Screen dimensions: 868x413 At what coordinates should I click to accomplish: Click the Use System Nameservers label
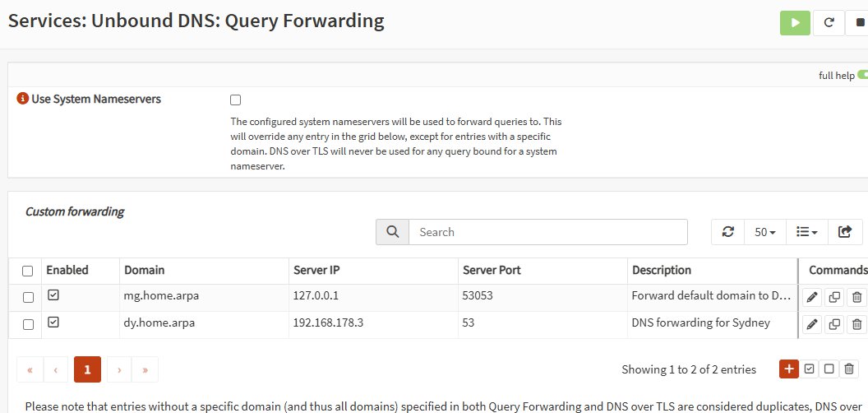96,100
